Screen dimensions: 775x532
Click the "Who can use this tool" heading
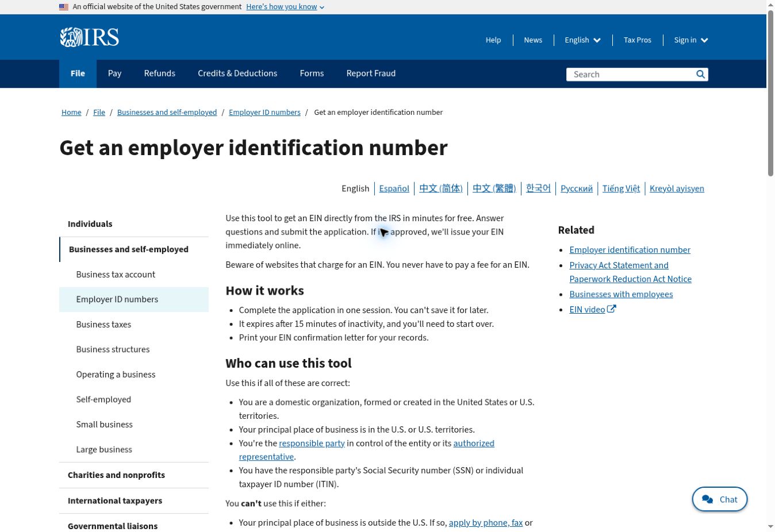289,363
